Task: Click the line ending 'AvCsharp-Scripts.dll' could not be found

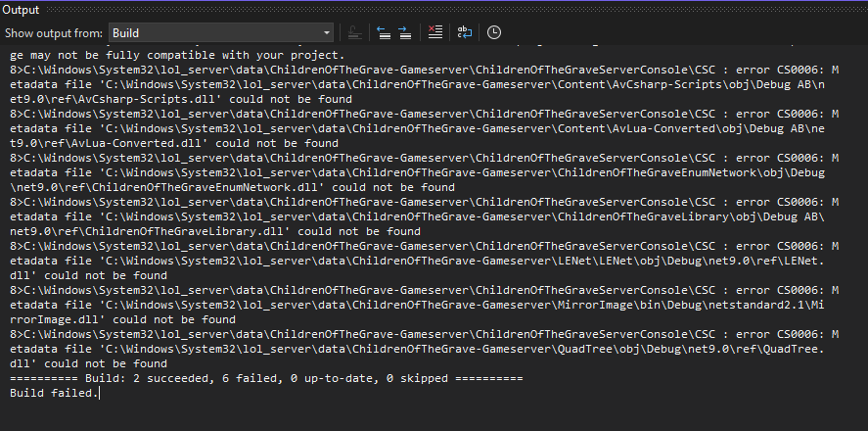Action: (x=181, y=99)
